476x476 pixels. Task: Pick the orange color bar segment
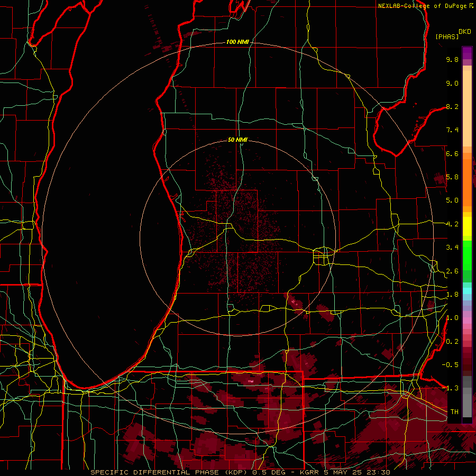tap(467, 182)
